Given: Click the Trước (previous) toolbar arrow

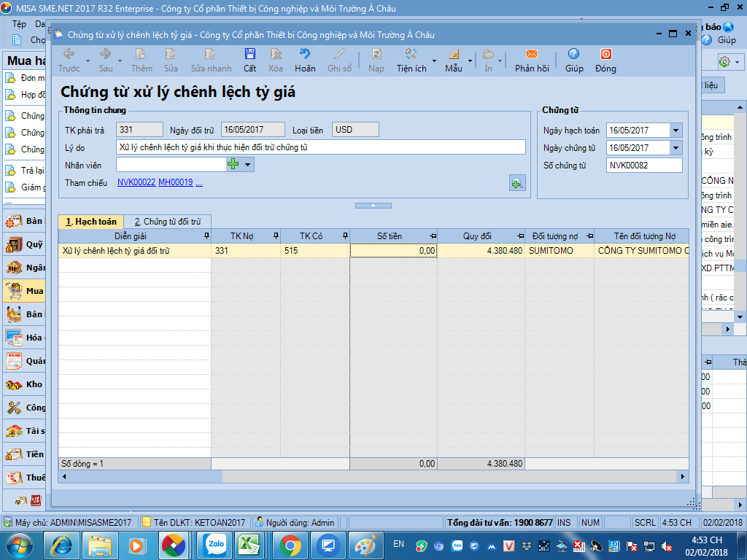Looking at the screenshot, I should 69,54.
